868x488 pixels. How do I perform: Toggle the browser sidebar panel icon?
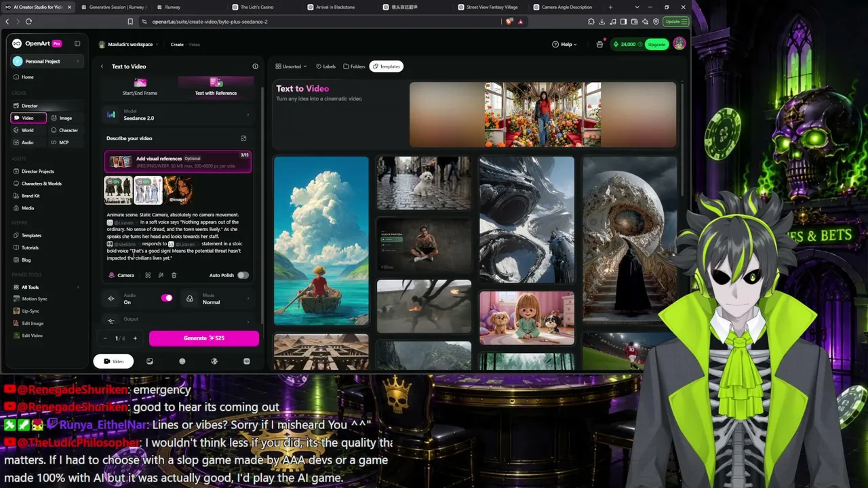[x=624, y=22]
